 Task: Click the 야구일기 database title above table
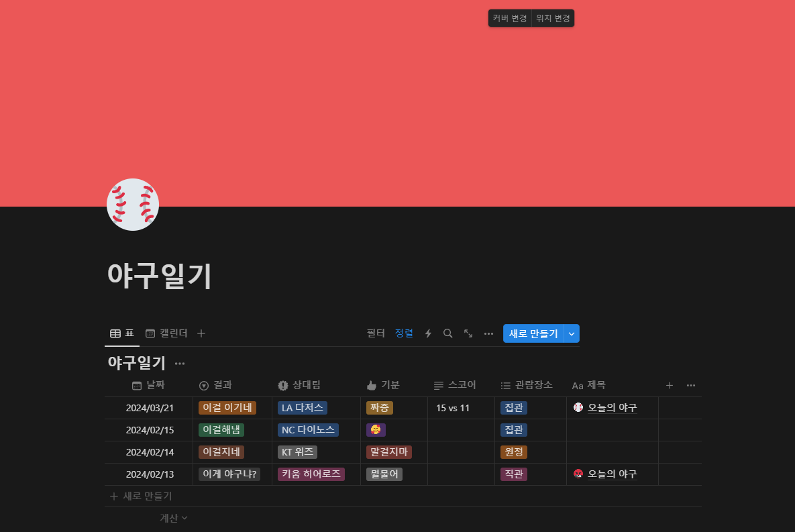click(x=137, y=363)
